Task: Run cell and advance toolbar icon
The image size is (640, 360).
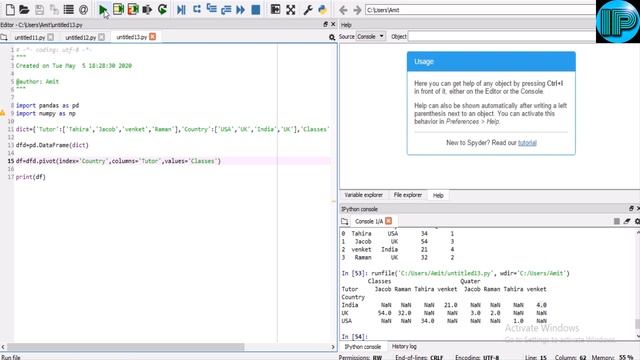Action: coord(133,9)
